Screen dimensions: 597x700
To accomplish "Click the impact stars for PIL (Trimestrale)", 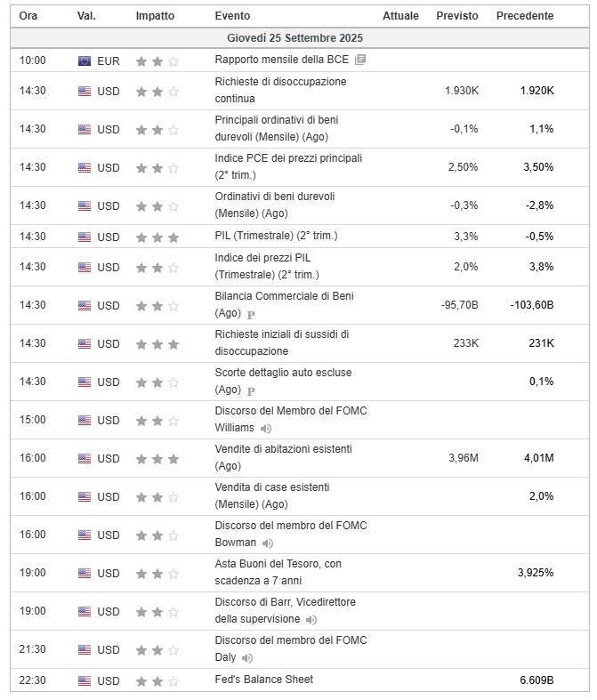I will tap(157, 237).
